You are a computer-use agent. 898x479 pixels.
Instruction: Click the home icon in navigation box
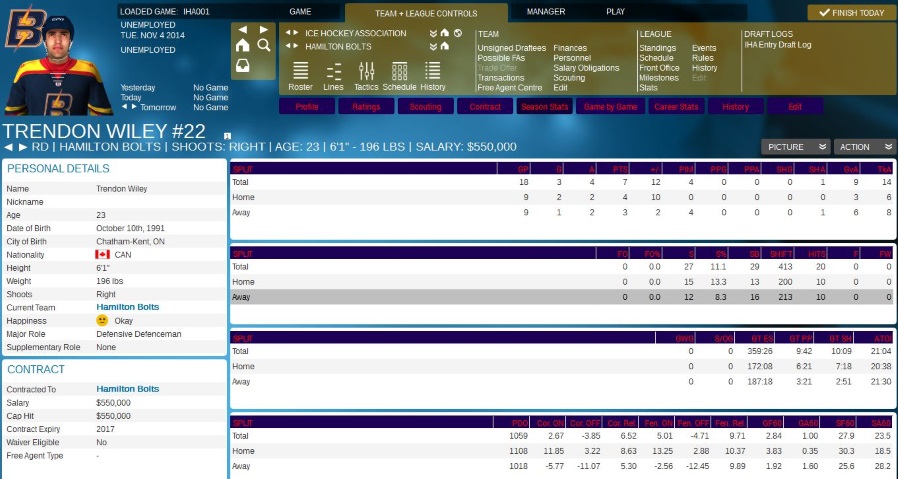(243, 46)
